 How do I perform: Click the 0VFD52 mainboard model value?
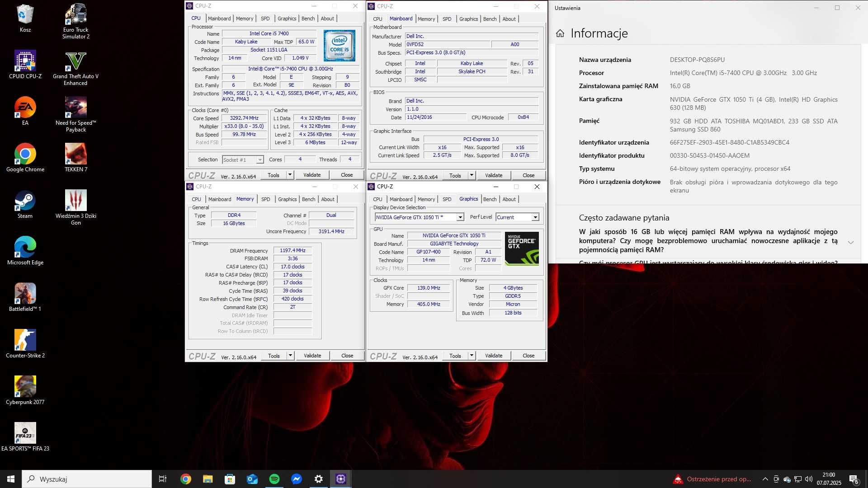point(448,44)
